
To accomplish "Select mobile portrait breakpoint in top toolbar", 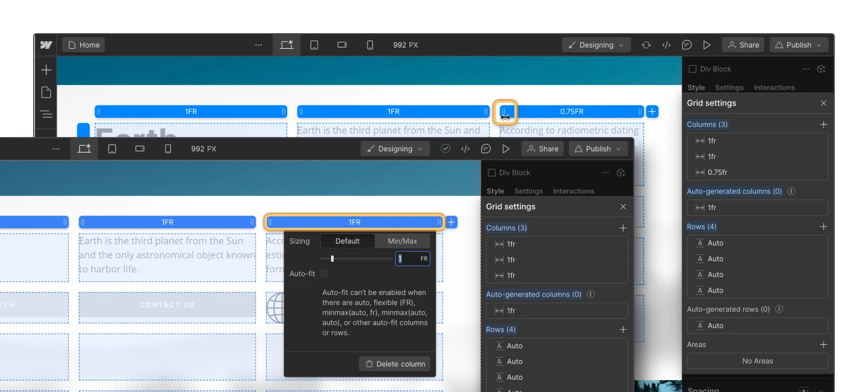I will [x=370, y=45].
